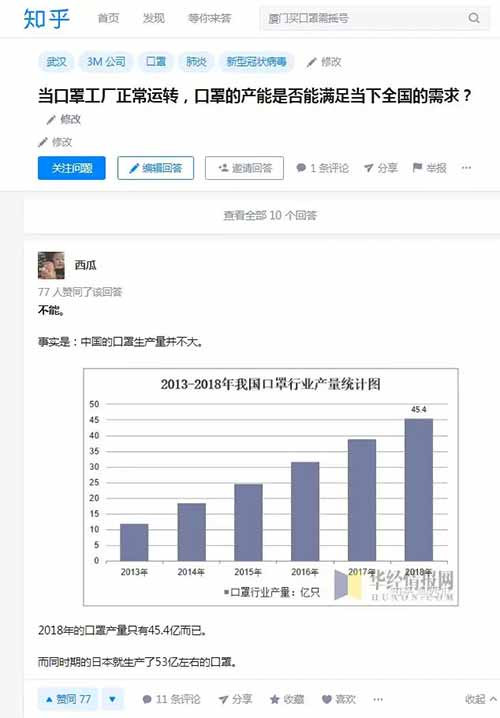Open the 发现 nav tab
The height and width of the screenshot is (718, 500).
(x=154, y=18)
